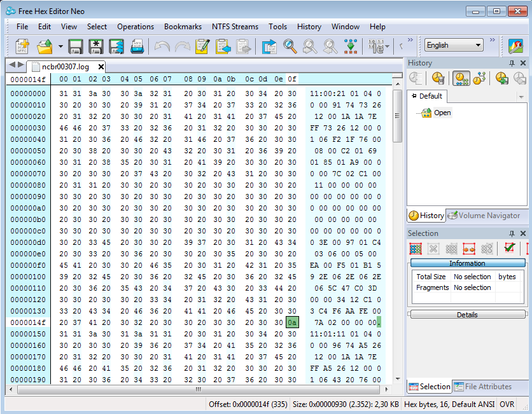
Task: Switch to the File Attributes tab
Action: [x=483, y=387]
